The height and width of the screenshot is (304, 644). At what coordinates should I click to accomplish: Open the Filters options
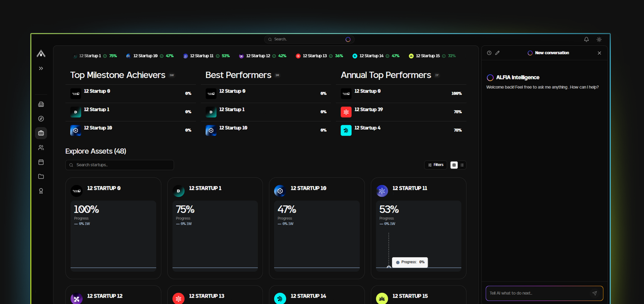(436, 165)
